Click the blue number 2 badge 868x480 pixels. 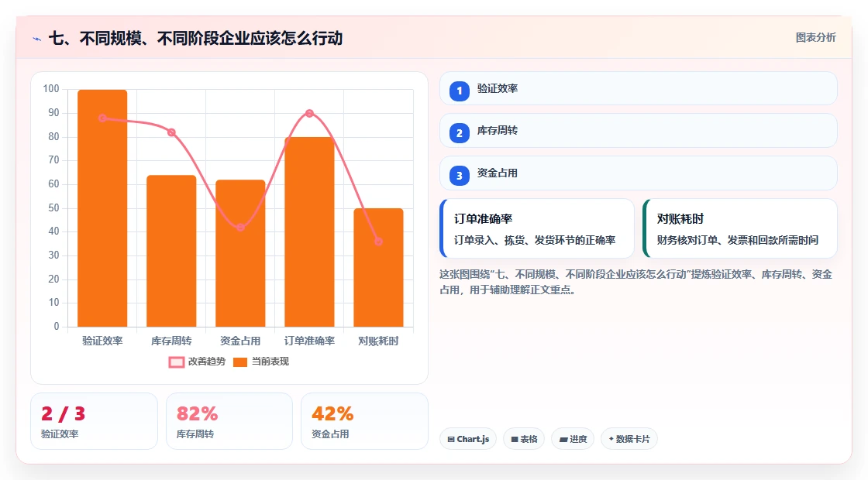pos(459,133)
